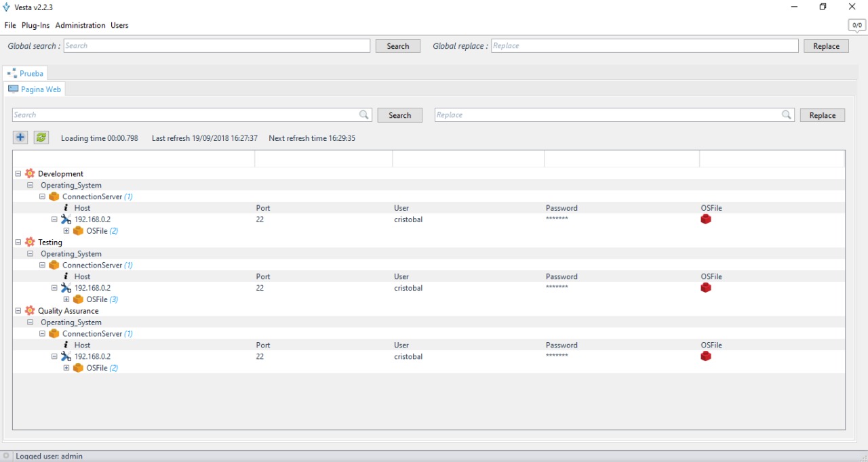The width and height of the screenshot is (868, 462).
Task: Expand OSFile (2) under Development
Action: coord(66,231)
